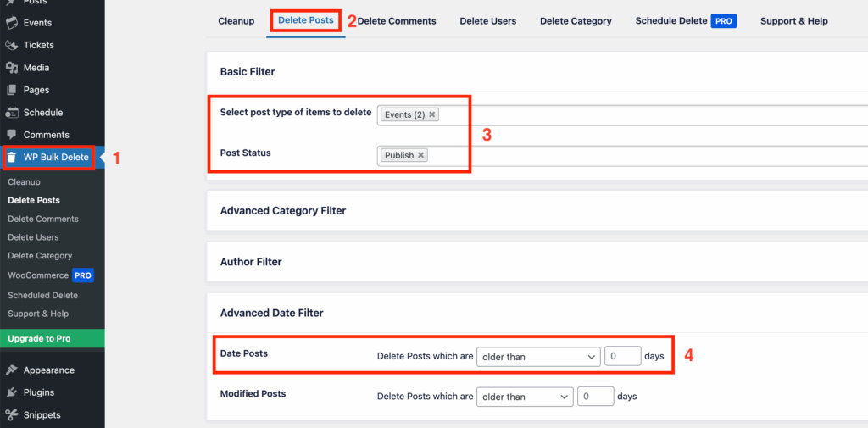Click the Plugins plug icon
Viewport: 868px width, 428px height.
click(12, 392)
